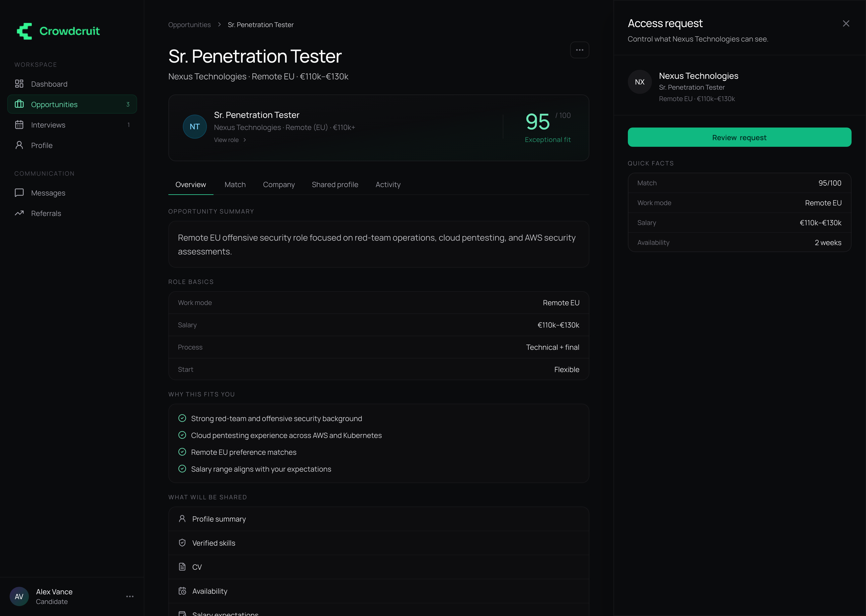
Task: Click the Access request panel title
Action: click(x=665, y=23)
